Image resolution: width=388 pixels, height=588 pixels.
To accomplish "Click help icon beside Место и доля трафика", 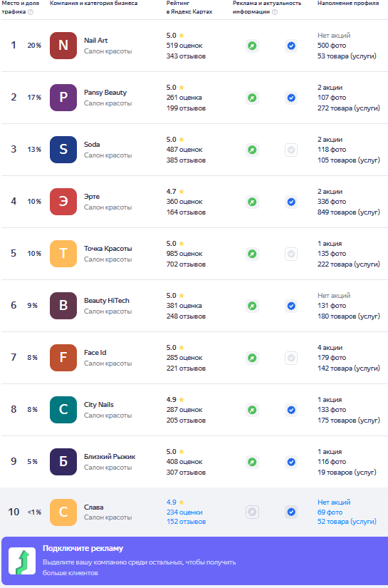I will (x=31, y=12).
